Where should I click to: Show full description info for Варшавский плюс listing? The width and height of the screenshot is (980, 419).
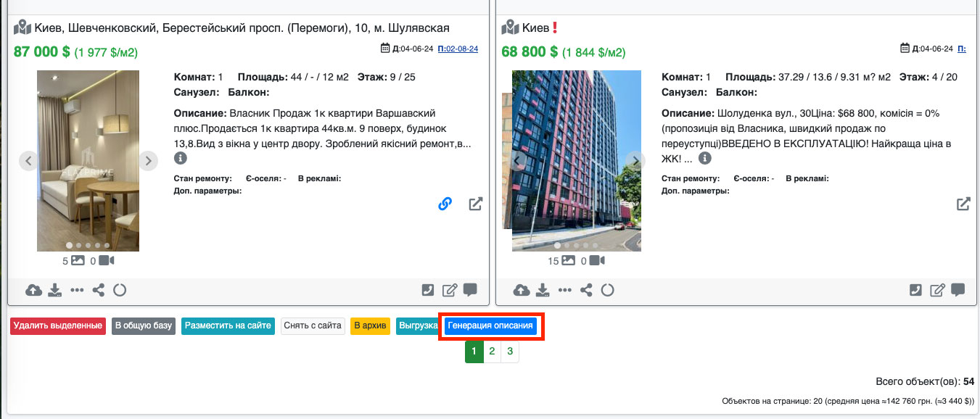(x=181, y=157)
